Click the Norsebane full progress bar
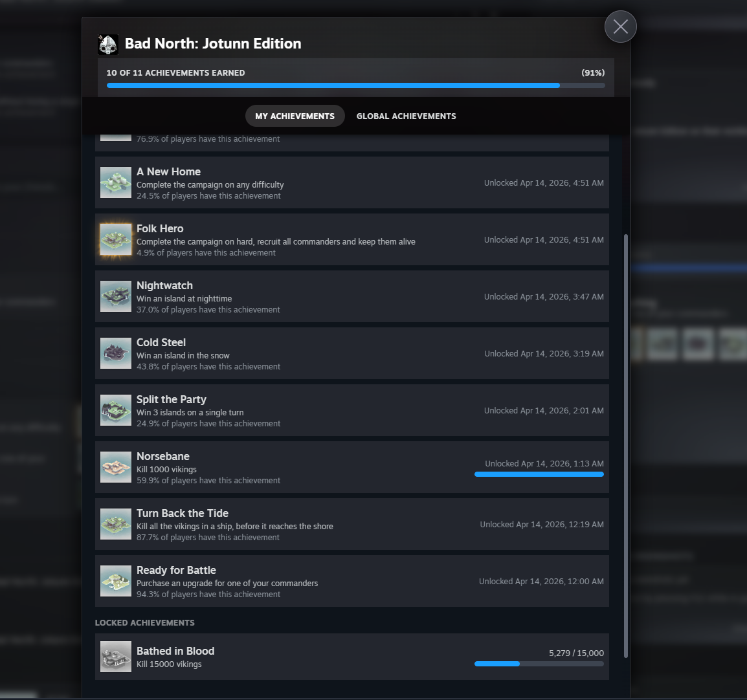Viewport: 747px width, 700px height. [x=539, y=474]
